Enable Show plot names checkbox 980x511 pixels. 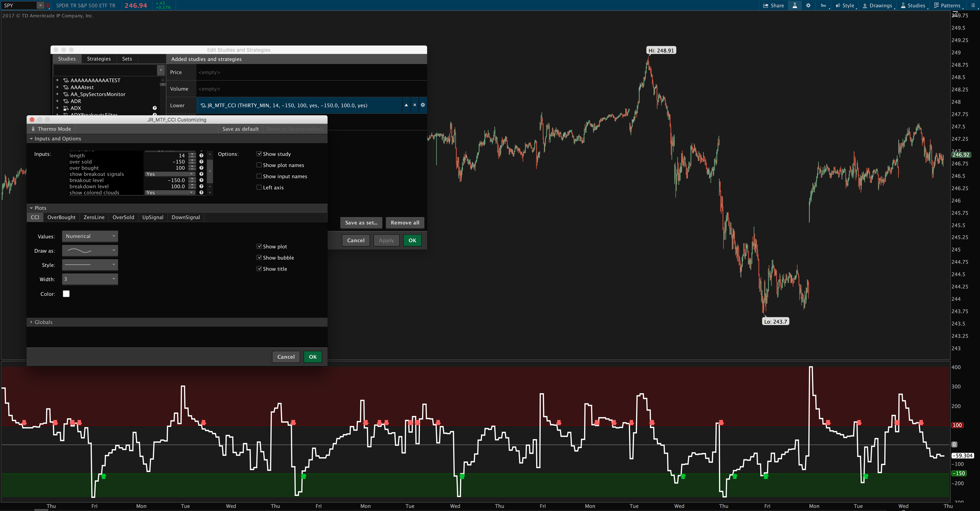point(259,165)
